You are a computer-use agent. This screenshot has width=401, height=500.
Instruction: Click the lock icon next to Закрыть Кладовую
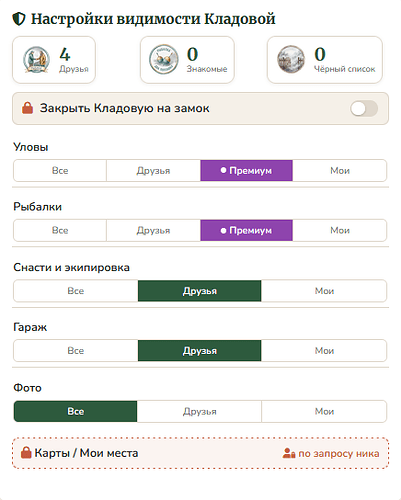pos(27,108)
